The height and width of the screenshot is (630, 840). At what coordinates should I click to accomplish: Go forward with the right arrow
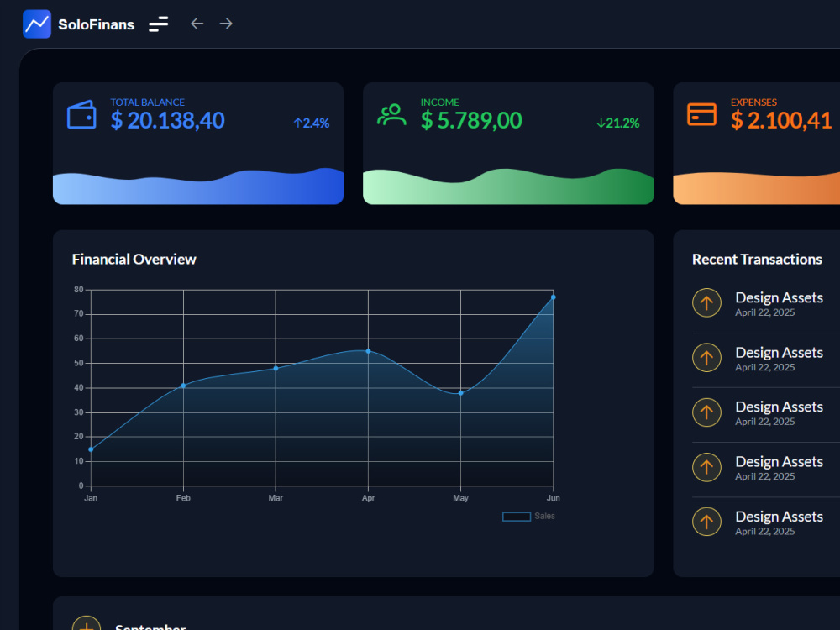(x=226, y=24)
